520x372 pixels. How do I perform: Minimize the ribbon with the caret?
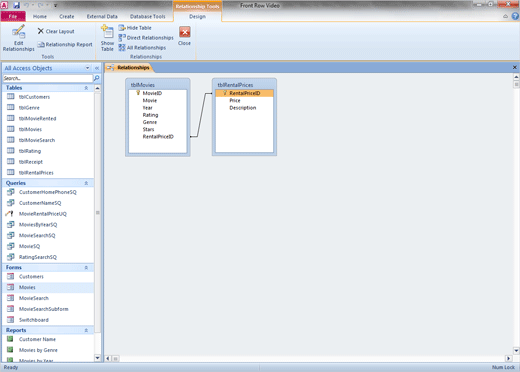[505, 16]
